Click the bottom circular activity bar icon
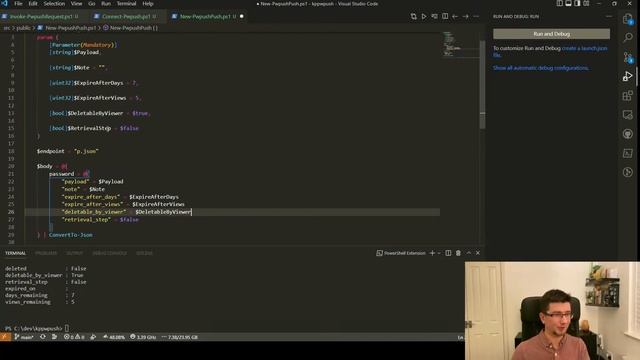Screen dimensions: 640x360 pos(627,172)
